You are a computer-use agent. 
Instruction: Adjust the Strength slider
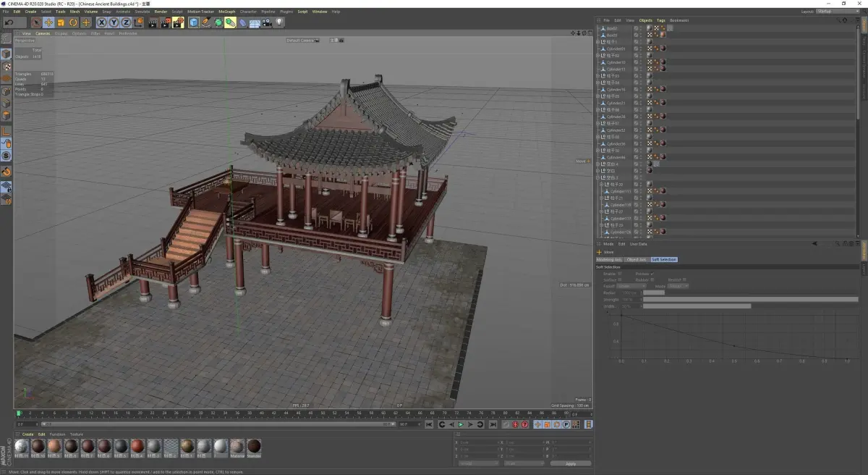click(x=750, y=299)
